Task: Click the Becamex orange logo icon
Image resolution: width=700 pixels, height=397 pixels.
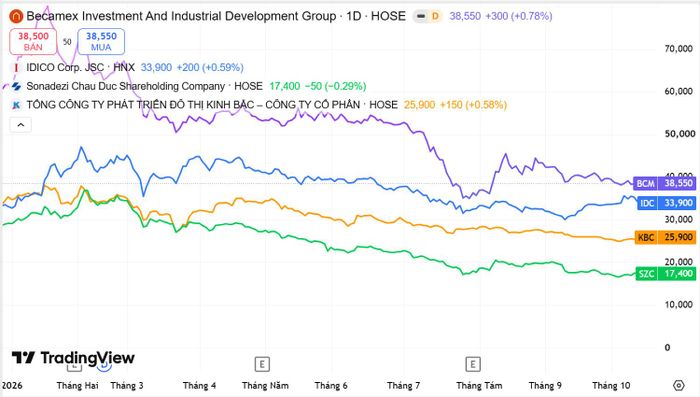Action: click(16, 17)
